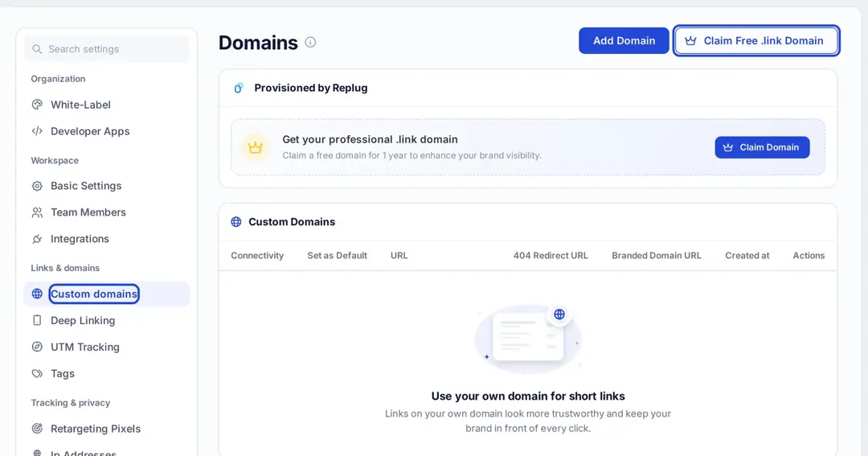Click the Custom domains globe icon in sidebar
The width and height of the screenshot is (868, 456).
click(37, 294)
